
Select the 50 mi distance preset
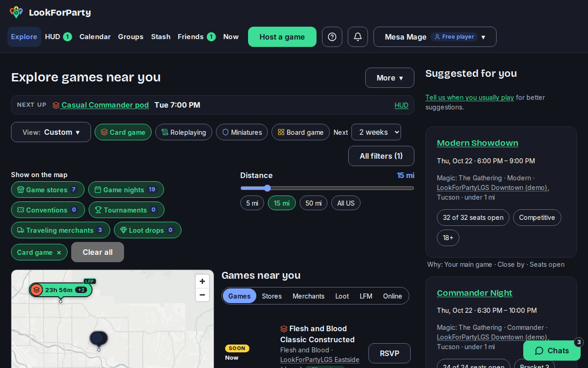click(x=313, y=203)
